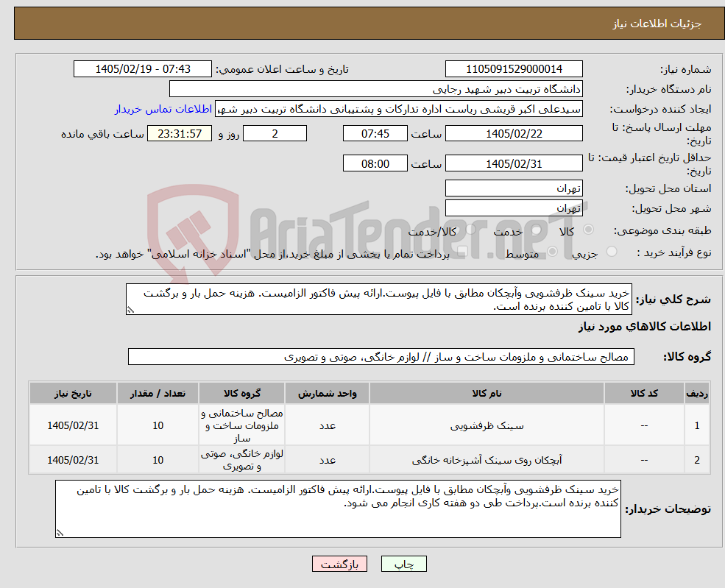The height and width of the screenshot is (588, 725).
Task: Click the تاریخ نیاز column header
Action: point(73,394)
